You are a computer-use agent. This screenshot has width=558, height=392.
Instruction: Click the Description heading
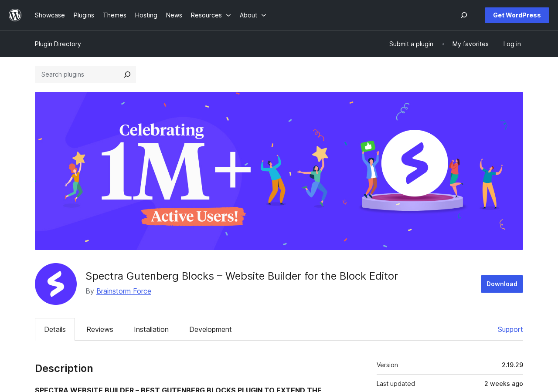tap(64, 368)
